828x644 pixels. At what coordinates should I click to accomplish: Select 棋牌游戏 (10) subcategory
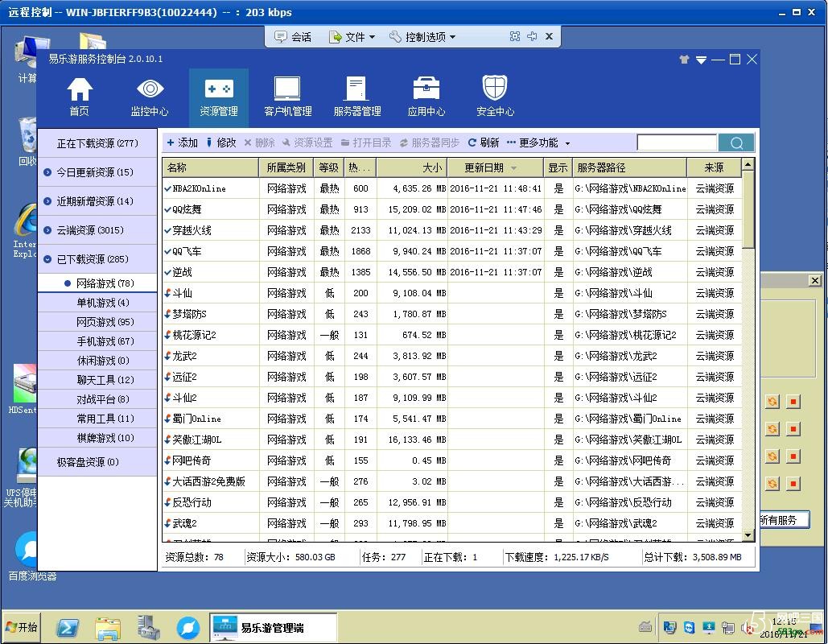[x=97, y=438]
